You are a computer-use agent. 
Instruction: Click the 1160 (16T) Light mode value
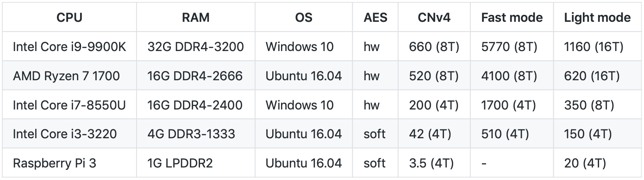point(594,47)
